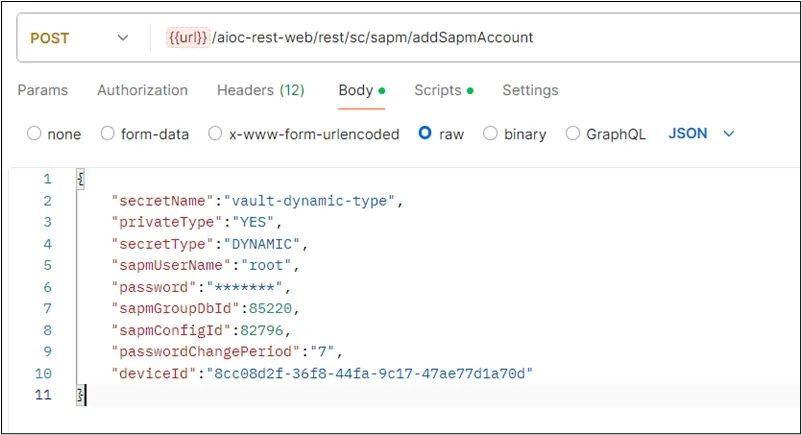
Task: Click the "root" value
Action: coord(266,266)
